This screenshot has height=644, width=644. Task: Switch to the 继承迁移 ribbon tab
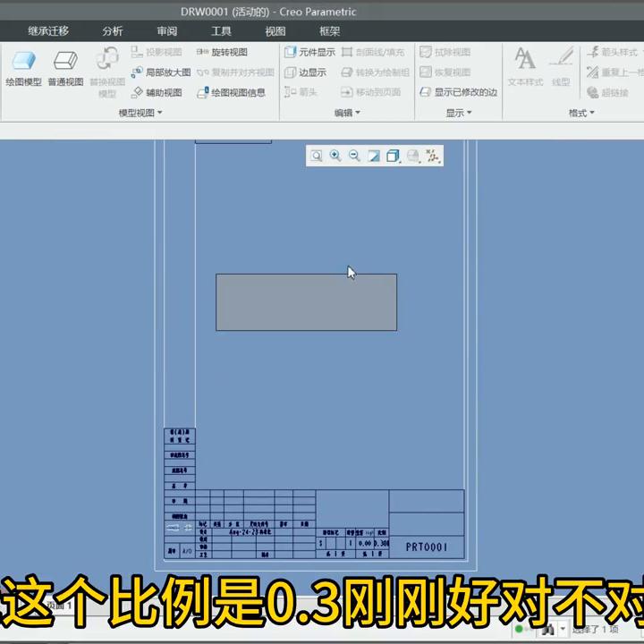tap(48, 30)
